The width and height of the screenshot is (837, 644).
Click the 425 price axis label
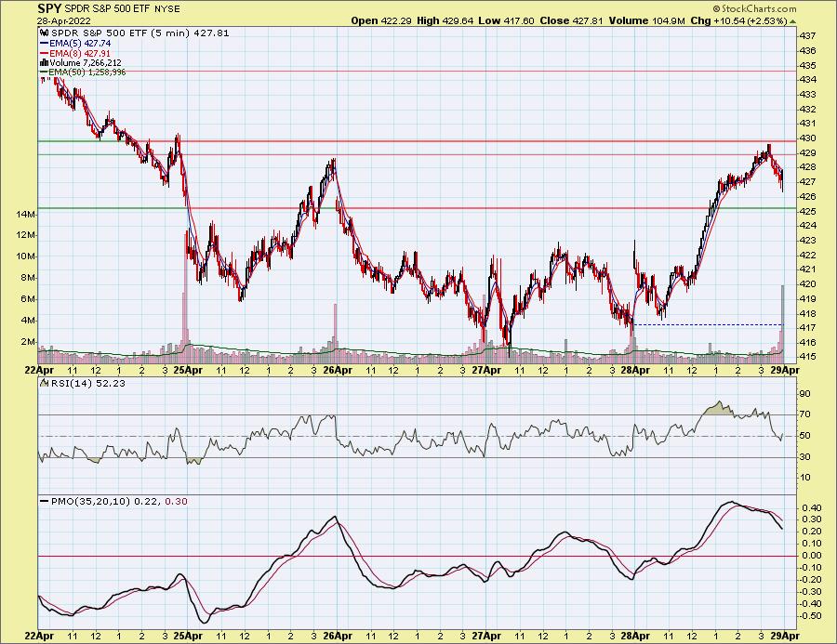808,212
